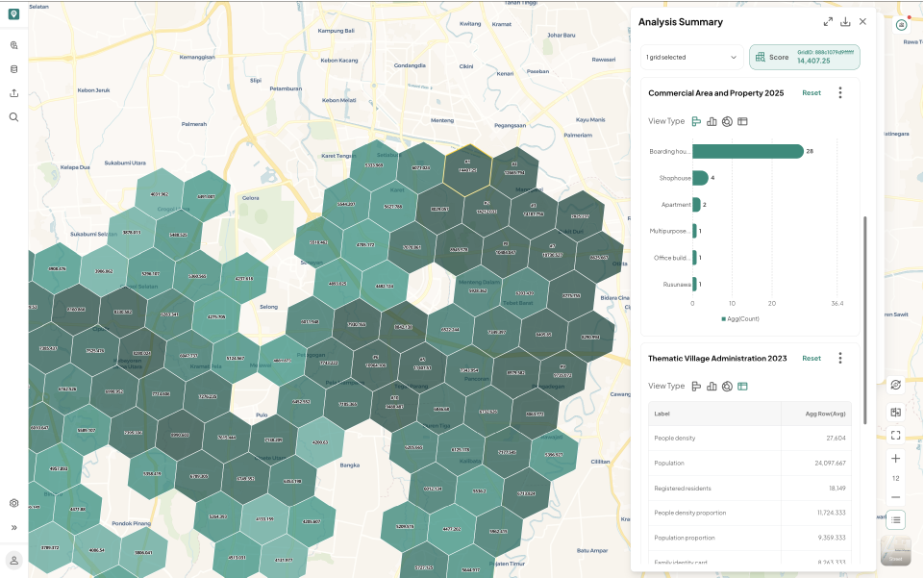The width and height of the screenshot is (924, 578).
Task: Switch Commercial Area view to table
Action: pos(742,121)
